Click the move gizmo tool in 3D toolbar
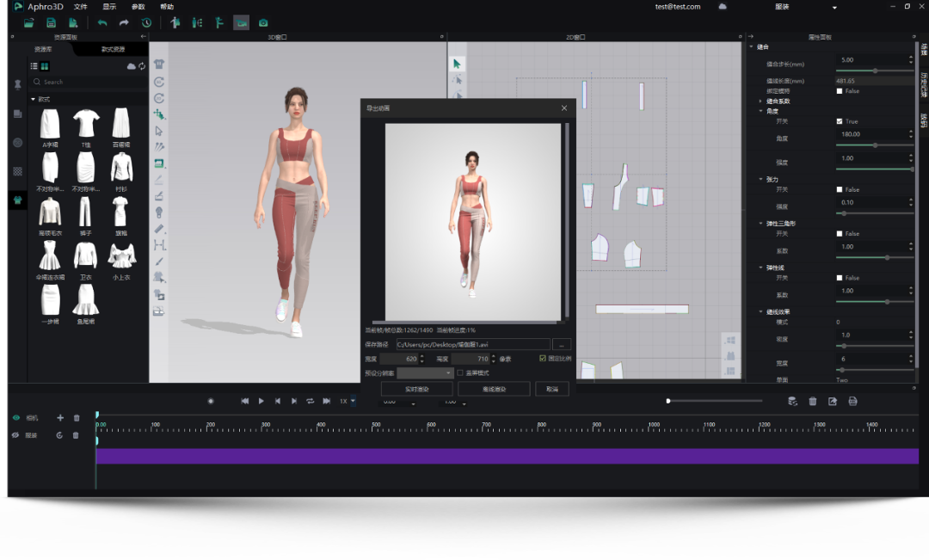The image size is (929, 560). (x=159, y=114)
